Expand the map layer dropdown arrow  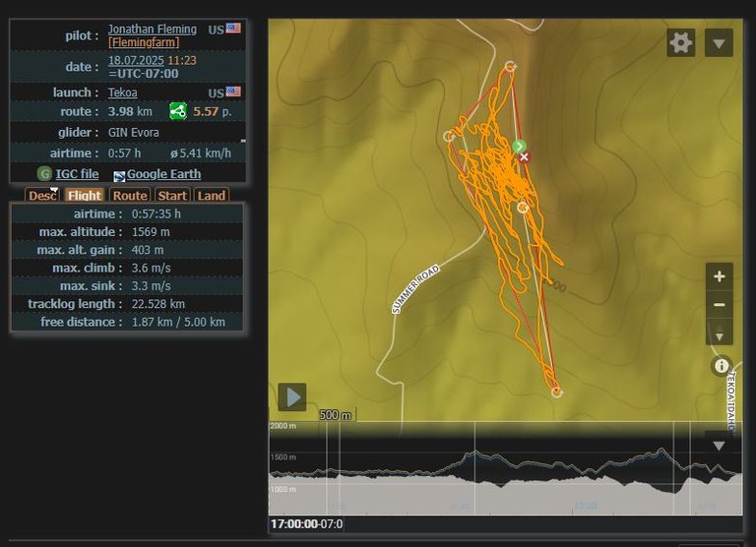pos(719,43)
